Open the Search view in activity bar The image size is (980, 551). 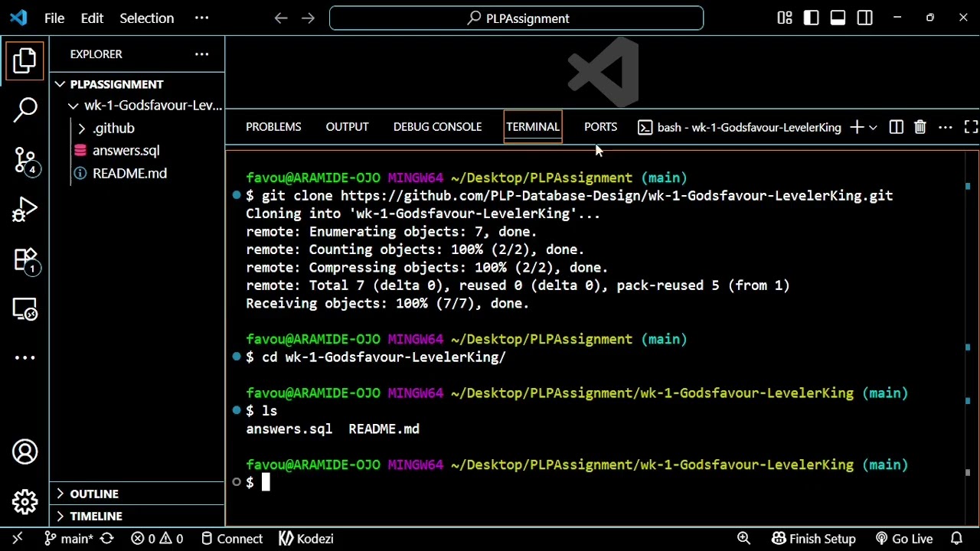click(25, 109)
